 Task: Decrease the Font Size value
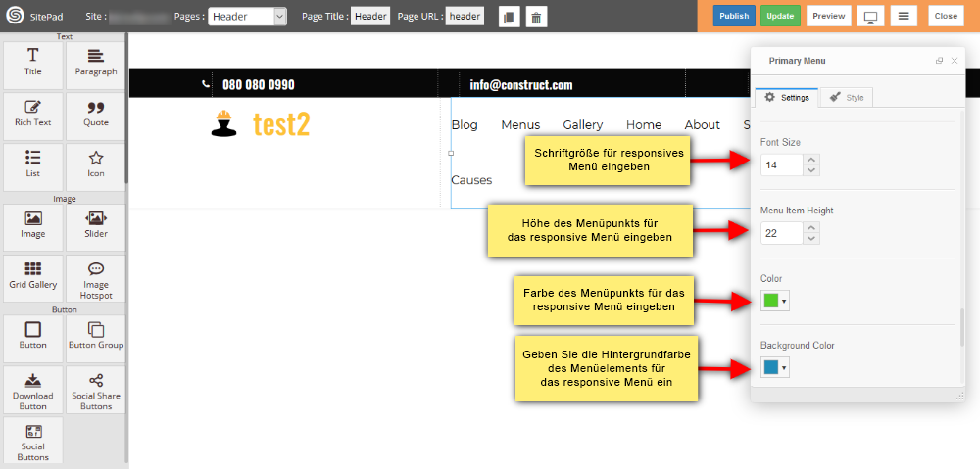coord(811,169)
